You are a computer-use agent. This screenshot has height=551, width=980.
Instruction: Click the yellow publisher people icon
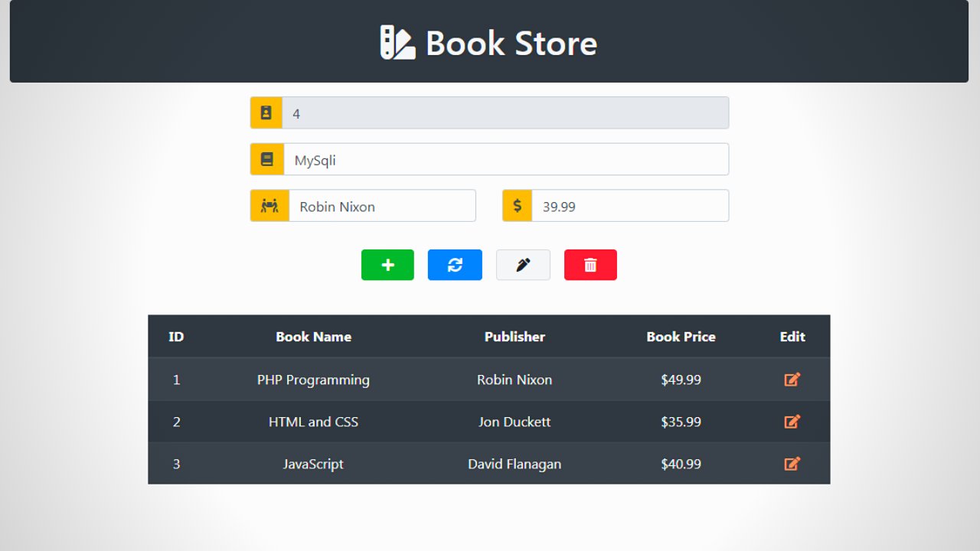coord(269,206)
